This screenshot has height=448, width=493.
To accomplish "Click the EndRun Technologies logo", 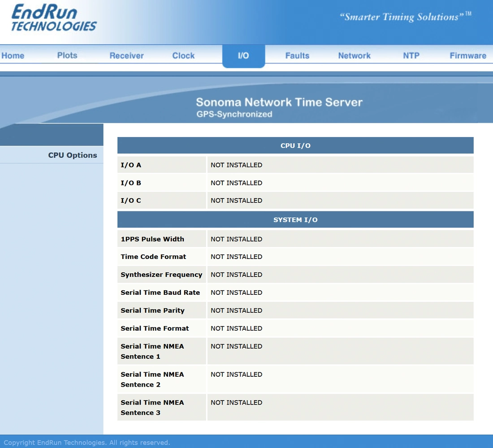I will (54, 18).
